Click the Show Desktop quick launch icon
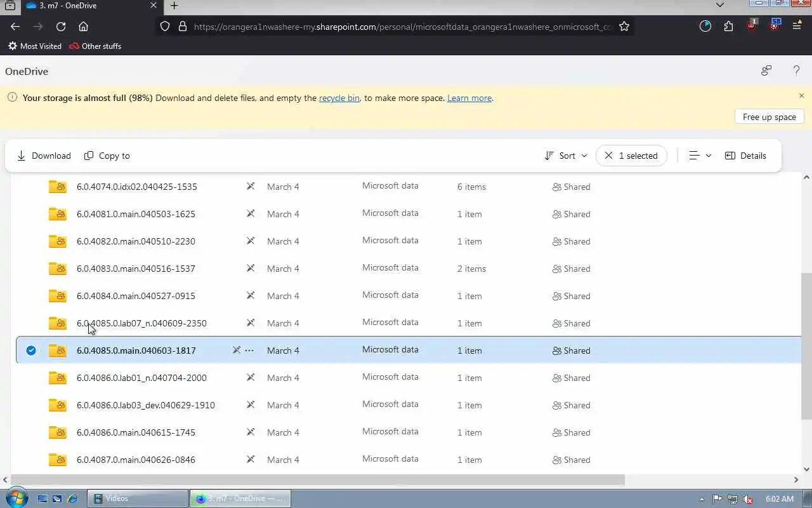 click(x=43, y=499)
